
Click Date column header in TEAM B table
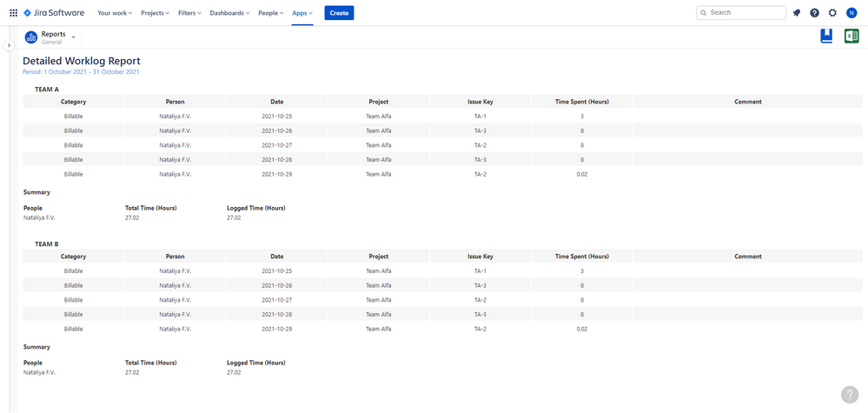(x=277, y=256)
